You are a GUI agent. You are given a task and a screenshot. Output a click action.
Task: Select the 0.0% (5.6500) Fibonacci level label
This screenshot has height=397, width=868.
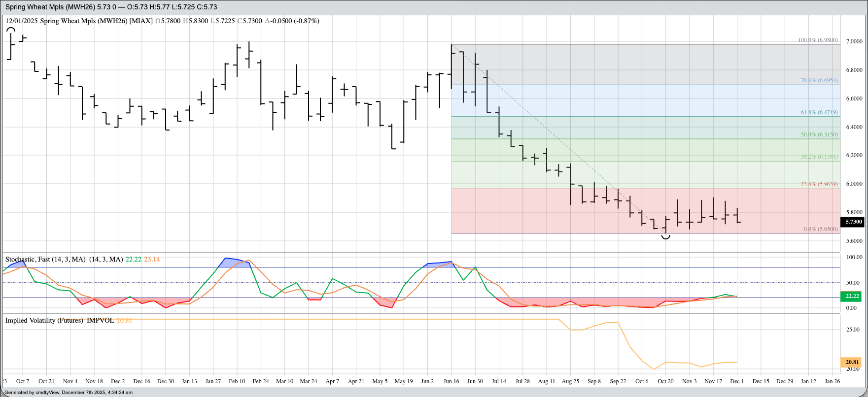820,229
